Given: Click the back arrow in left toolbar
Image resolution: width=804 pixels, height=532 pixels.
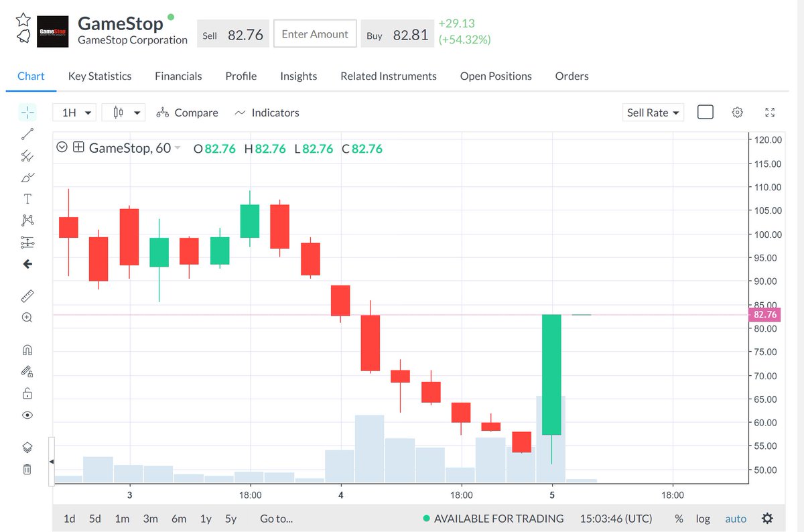Looking at the screenshot, I should point(27,264).
